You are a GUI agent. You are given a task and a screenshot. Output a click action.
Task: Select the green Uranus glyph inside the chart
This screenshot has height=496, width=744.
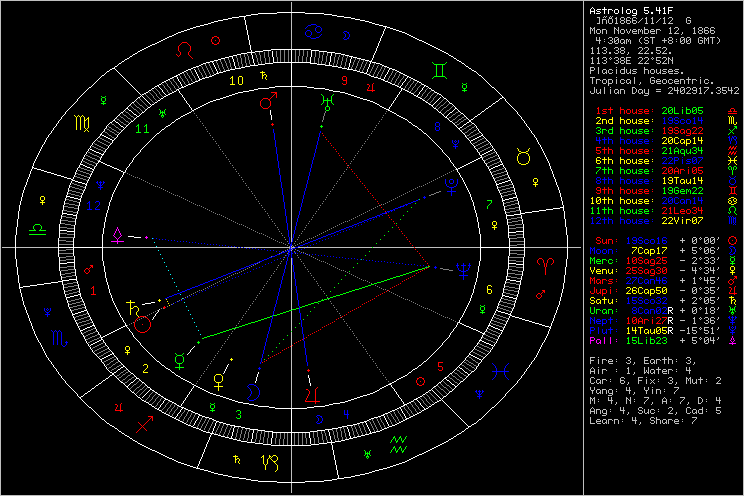326,102
